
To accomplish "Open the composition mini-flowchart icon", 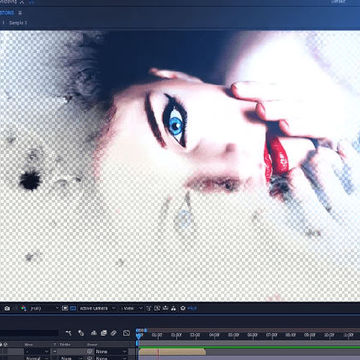I will (x=69, y=333).
